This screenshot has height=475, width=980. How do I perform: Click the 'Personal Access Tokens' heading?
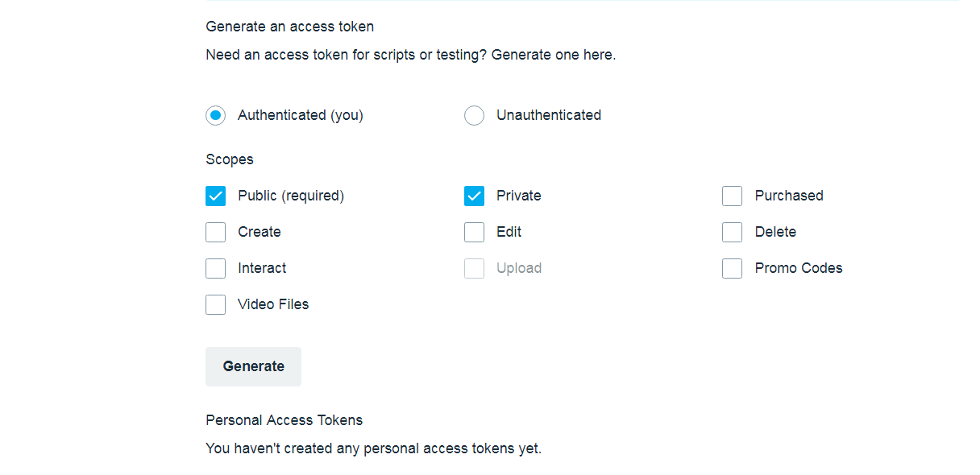[x=284, y=420]
